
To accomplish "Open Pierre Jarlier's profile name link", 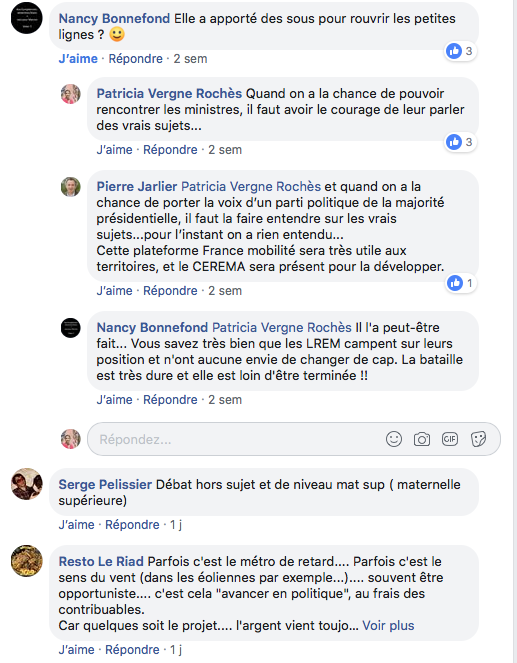I will coord(137,186).
